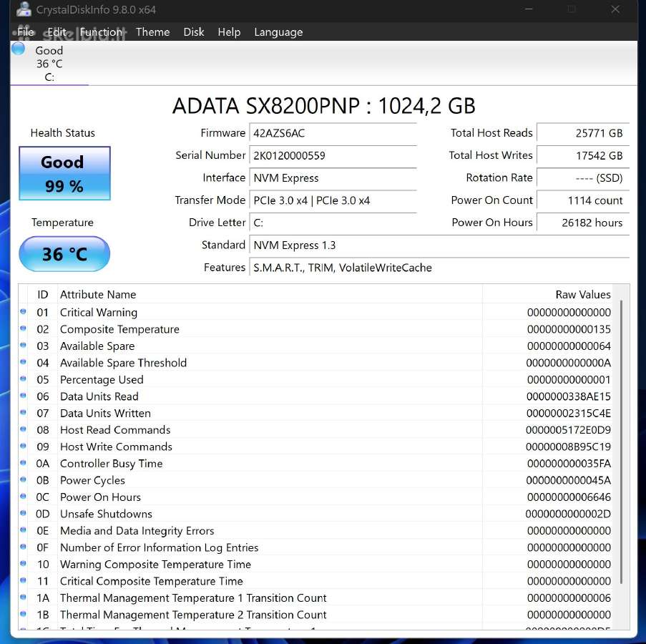Open the Disk menu
The width and height of the screenshot is (646, 644).
(x=194, y=31)
